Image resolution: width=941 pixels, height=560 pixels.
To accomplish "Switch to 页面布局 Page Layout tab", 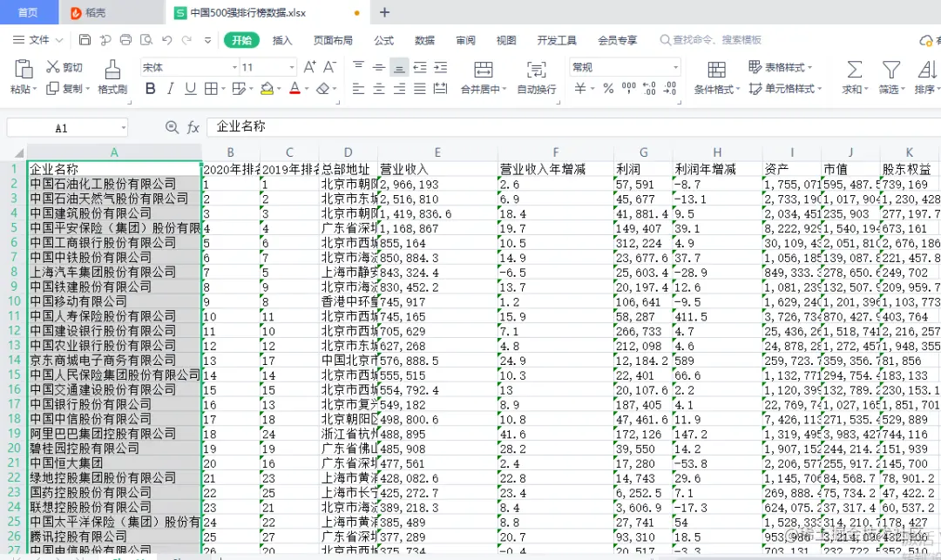I will pyautogui.click(x=333, y=40).
